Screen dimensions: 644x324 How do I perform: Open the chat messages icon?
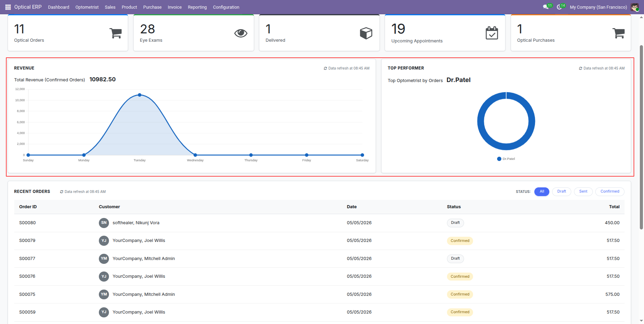coord(546,7)
